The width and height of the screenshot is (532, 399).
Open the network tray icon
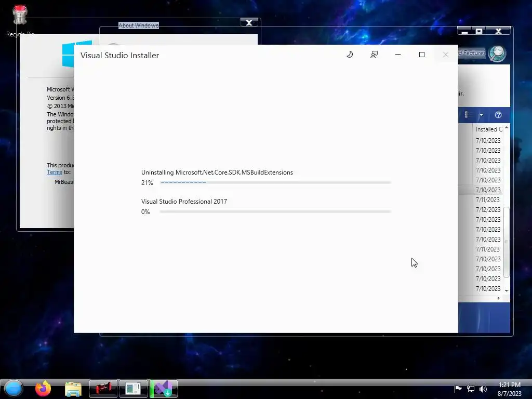coord(471,389)
